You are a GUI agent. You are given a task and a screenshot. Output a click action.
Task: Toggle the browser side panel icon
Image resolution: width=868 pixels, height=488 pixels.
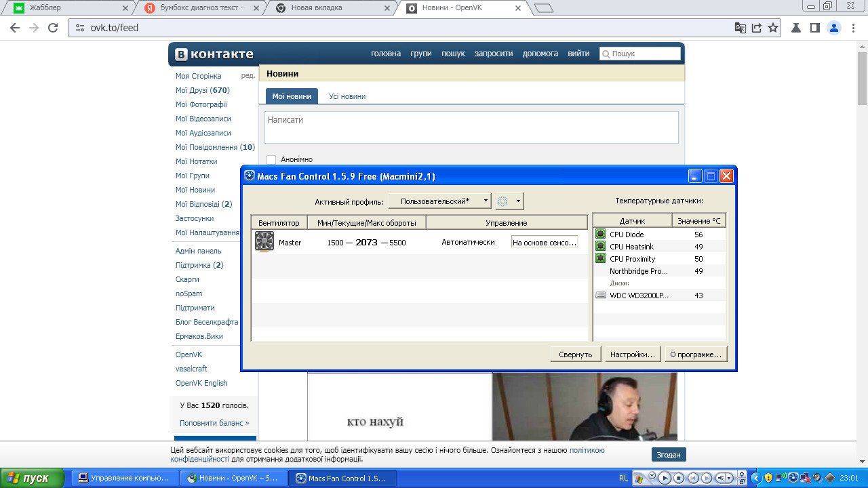[x=815, y=28]
